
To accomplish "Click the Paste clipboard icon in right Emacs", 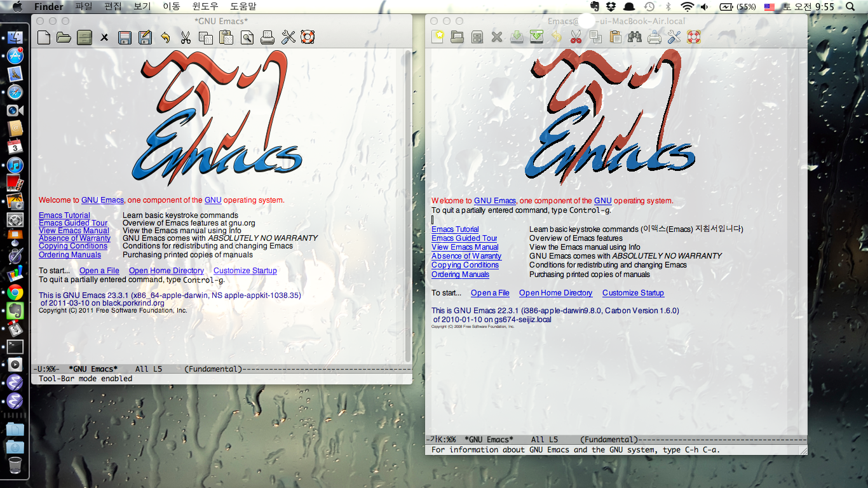I will coord(615,37).
